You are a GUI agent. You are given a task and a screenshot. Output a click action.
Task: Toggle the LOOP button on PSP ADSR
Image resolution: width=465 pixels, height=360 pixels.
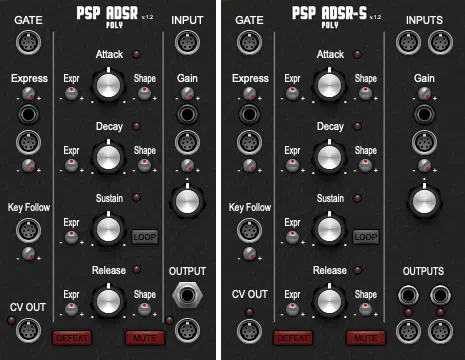(145, 237)
